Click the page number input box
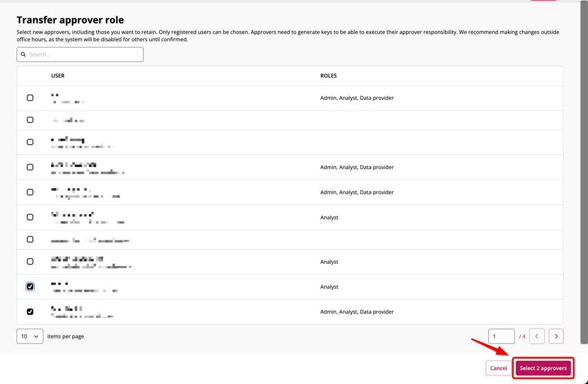The height and width of the screenshot is (384, 588). [501, 336]
